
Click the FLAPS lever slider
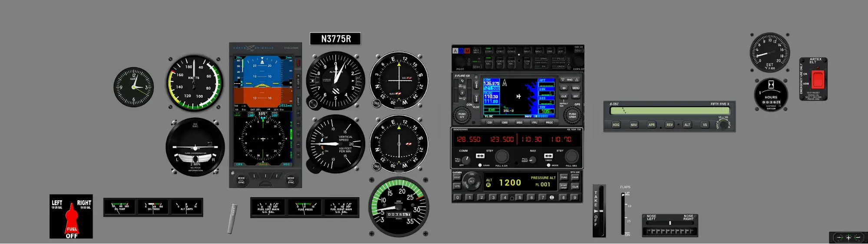tap(624, 195)
